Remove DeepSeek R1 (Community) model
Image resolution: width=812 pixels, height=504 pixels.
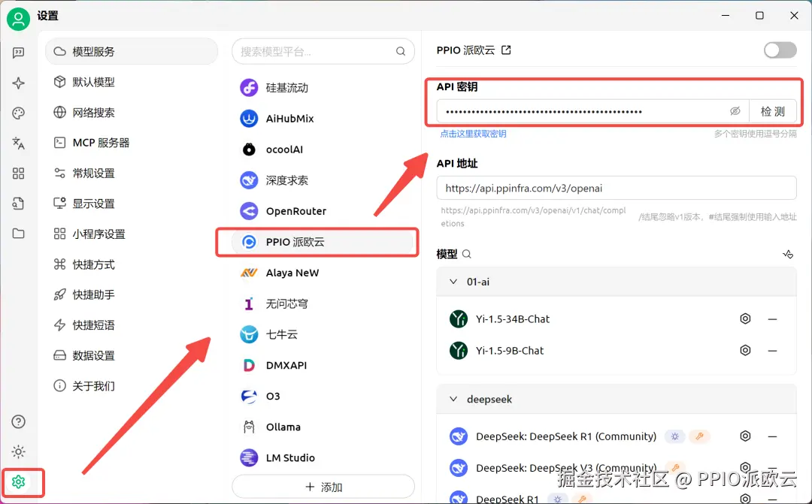tap(773, 436)
